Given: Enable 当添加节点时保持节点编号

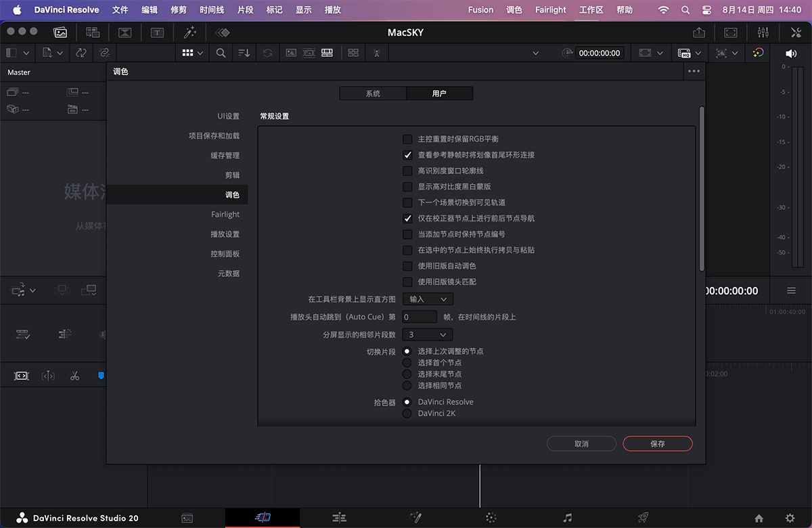Looking at the screenshot, I should (x=407, y=234).
